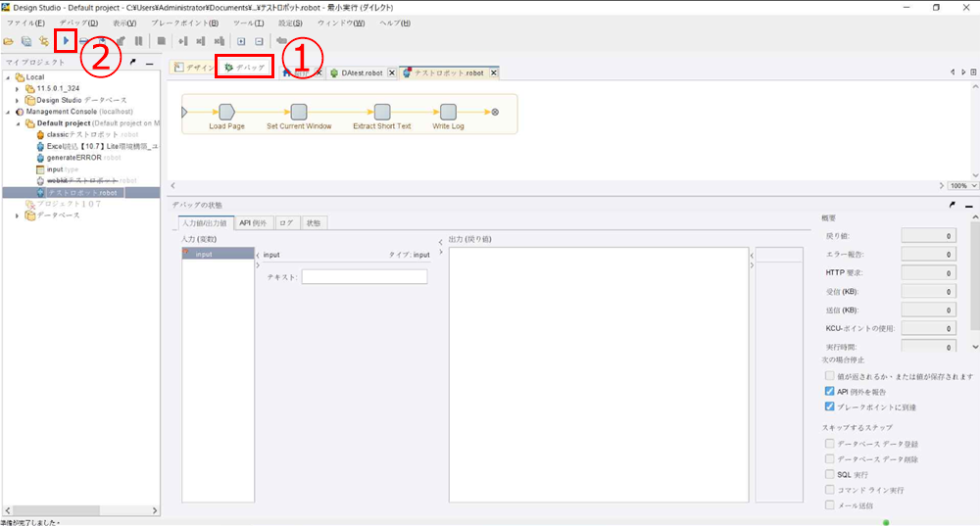Check skip データベース データ登録 step
This screenshot has height=526, width=980.
point(829,444)
